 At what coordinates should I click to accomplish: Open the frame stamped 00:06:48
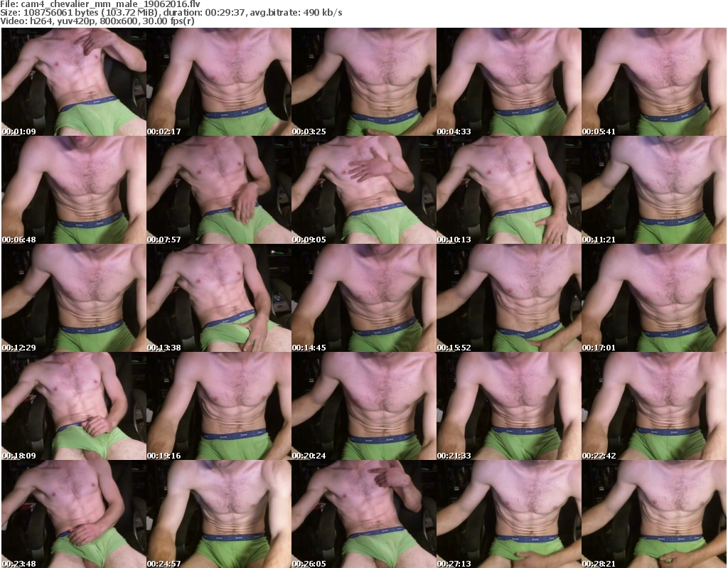74,190
